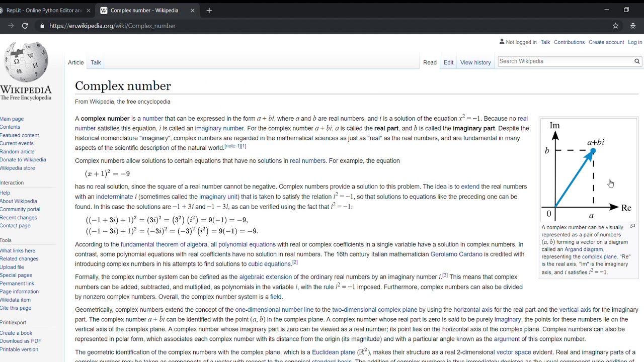Open the Gerolamo Cardano article link
The image size is (644, 362).
click(456, 254)
